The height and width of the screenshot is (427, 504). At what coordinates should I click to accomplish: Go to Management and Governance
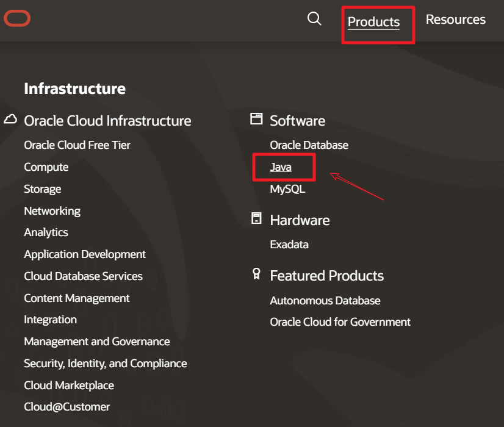(x=97, y=342)
